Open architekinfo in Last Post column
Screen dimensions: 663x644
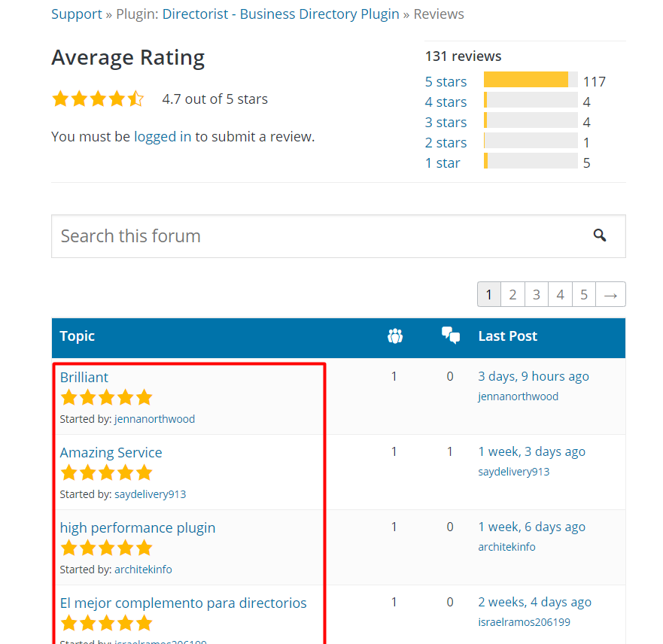(506, 547)
